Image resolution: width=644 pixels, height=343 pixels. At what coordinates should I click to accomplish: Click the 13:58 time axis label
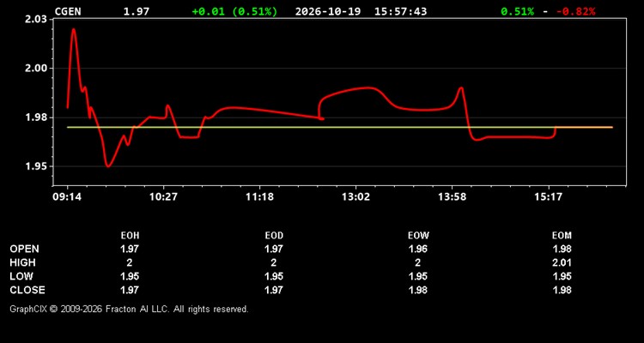coord(452,197)
